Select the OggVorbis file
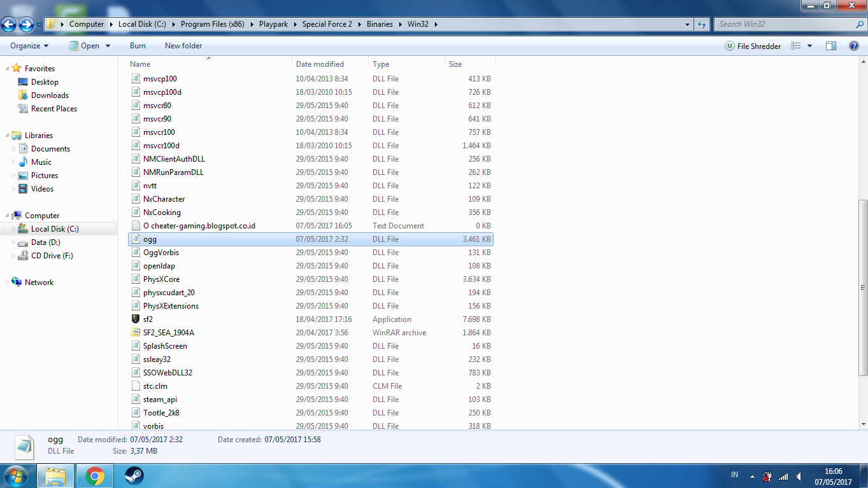The image size is (868, 488). 161,253
